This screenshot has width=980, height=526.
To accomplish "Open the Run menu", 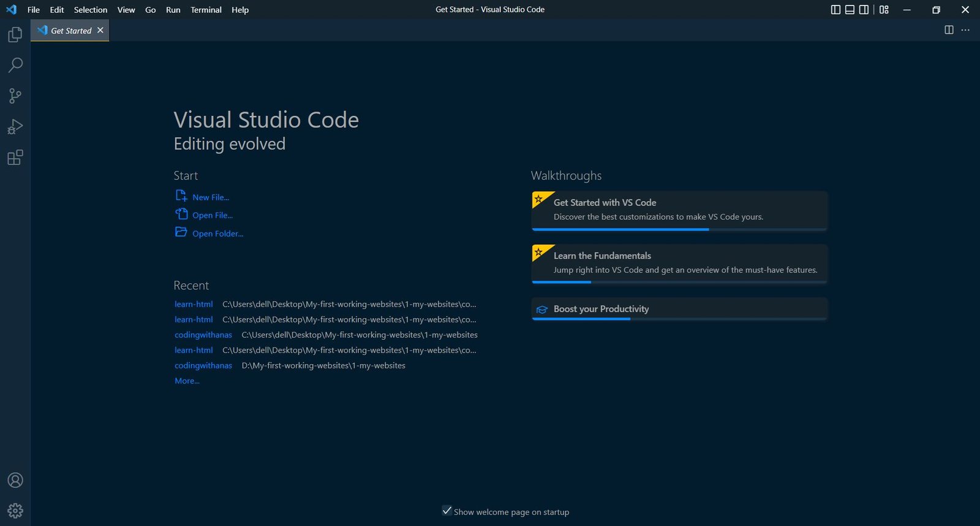I will [173, 10].
